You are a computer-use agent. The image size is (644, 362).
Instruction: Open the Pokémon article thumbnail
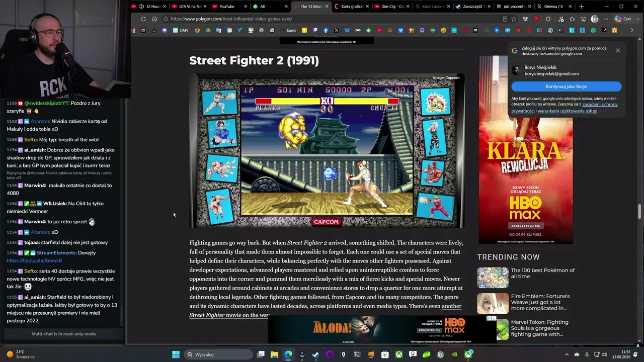493,278
